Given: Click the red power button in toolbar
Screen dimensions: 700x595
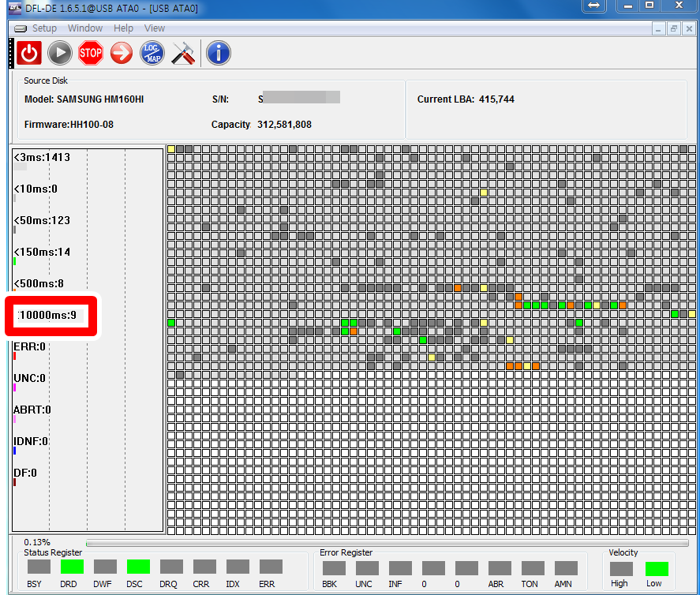Looking at the screenshot, I should [x=29, y=53].
